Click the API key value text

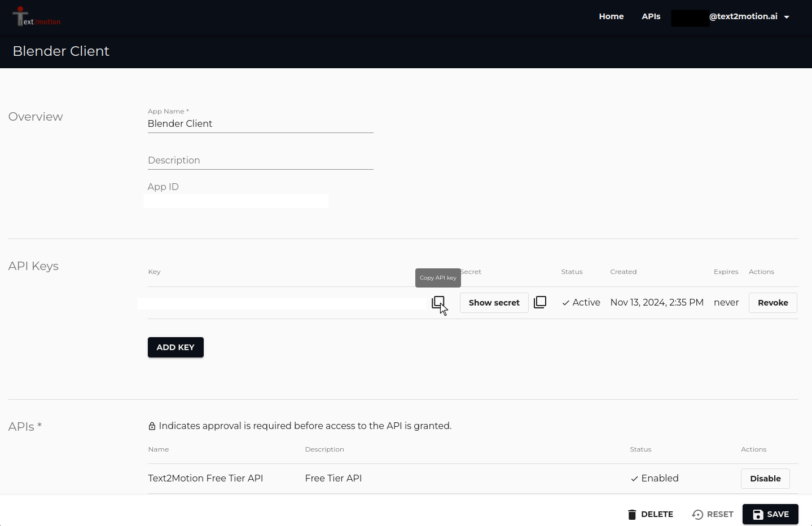pyautogui.click(x=282, y=303)
